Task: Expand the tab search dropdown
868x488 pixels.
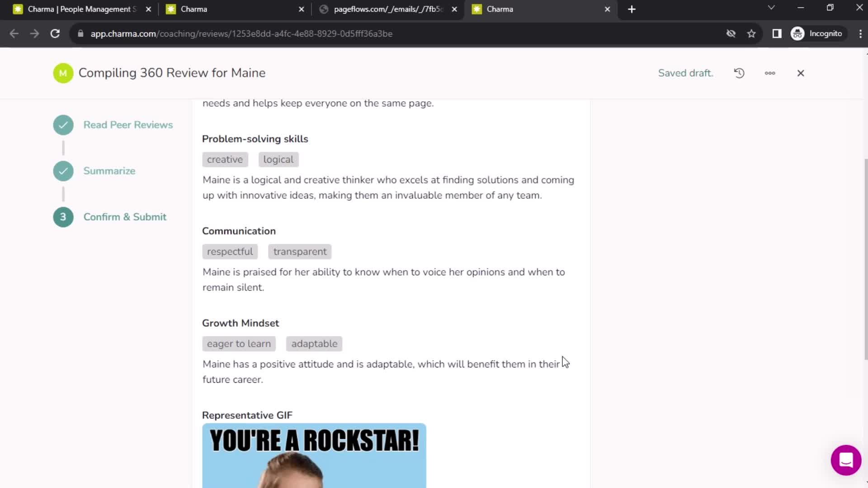Action: 771,8
